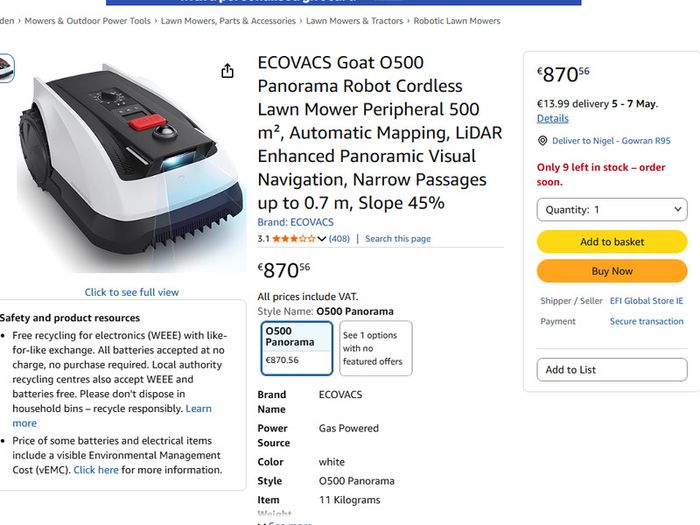
Task: Click the product thumbnail at left edge
Action: [x=6, y=68]
